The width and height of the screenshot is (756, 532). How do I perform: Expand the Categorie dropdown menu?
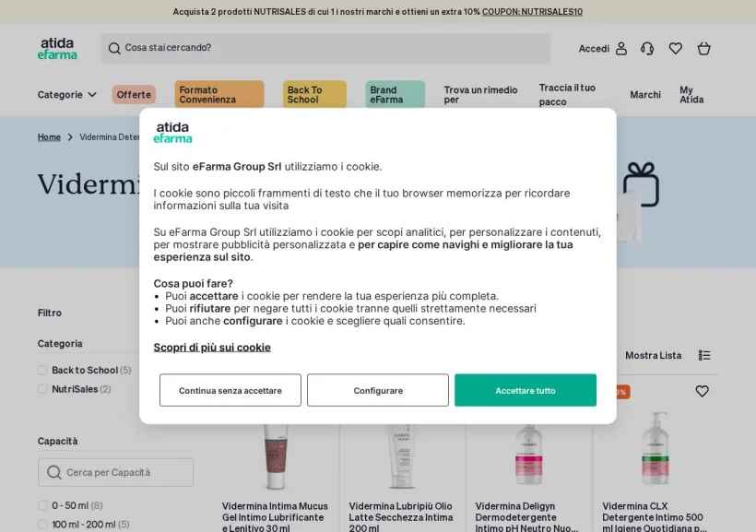point(67,95)
